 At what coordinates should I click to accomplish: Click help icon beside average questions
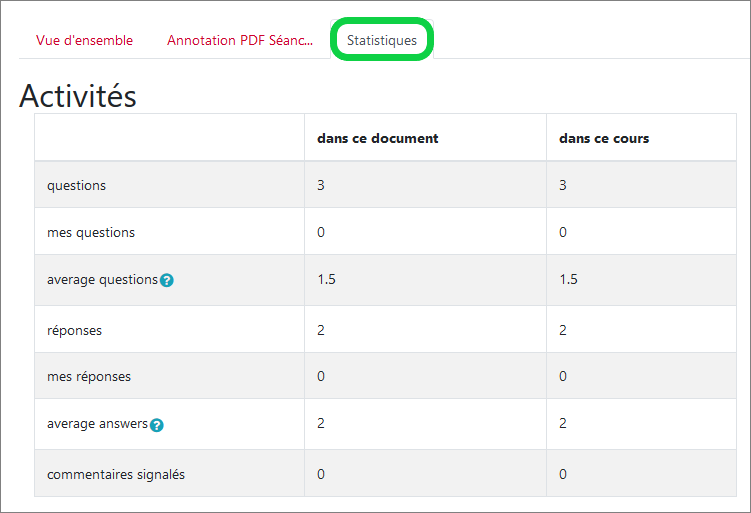click(167, 281)
